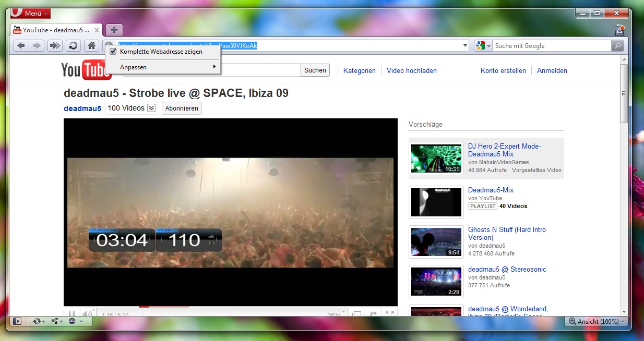Open the Anpassen submenu
Viewport: 644px width, 341px height.
click(162, 67)
